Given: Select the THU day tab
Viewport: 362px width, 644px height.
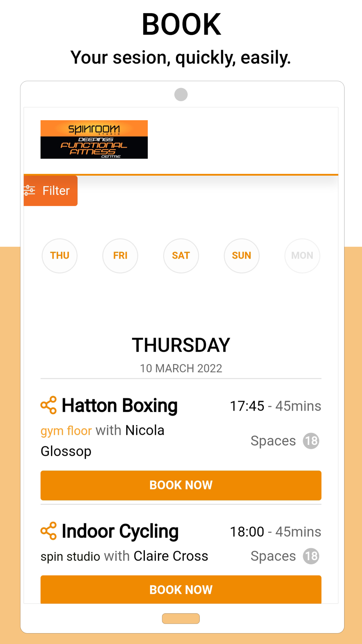Looking at the screenshot, I should coord(60,256).
